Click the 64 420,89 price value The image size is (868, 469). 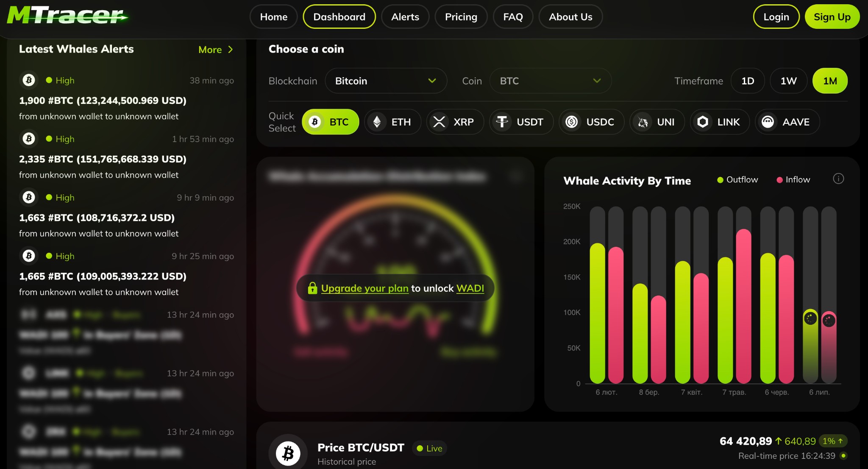click(746, 441)
